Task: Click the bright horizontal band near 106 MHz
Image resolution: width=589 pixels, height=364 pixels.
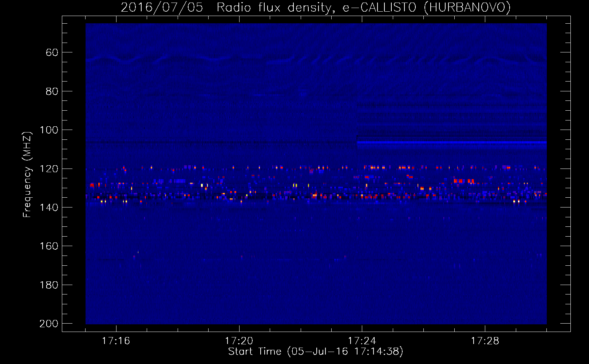Action: click(x=452, y=142)
